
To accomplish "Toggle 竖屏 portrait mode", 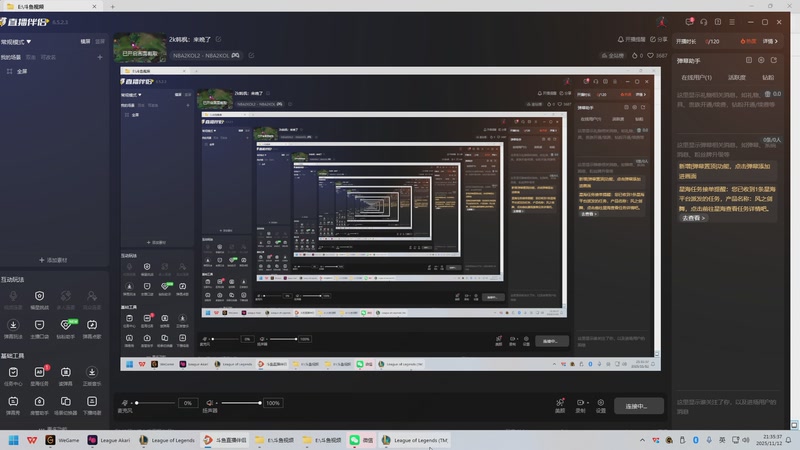I will coord(100,41).
